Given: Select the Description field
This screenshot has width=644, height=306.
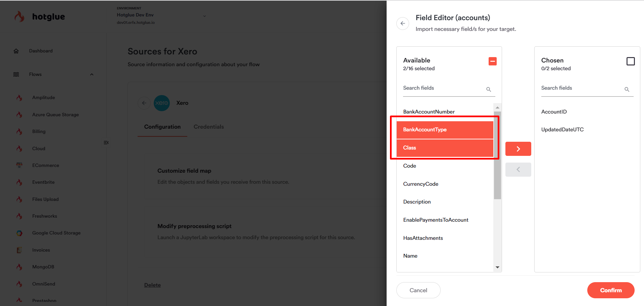Looking at the screenshot, I should point(445,202).
